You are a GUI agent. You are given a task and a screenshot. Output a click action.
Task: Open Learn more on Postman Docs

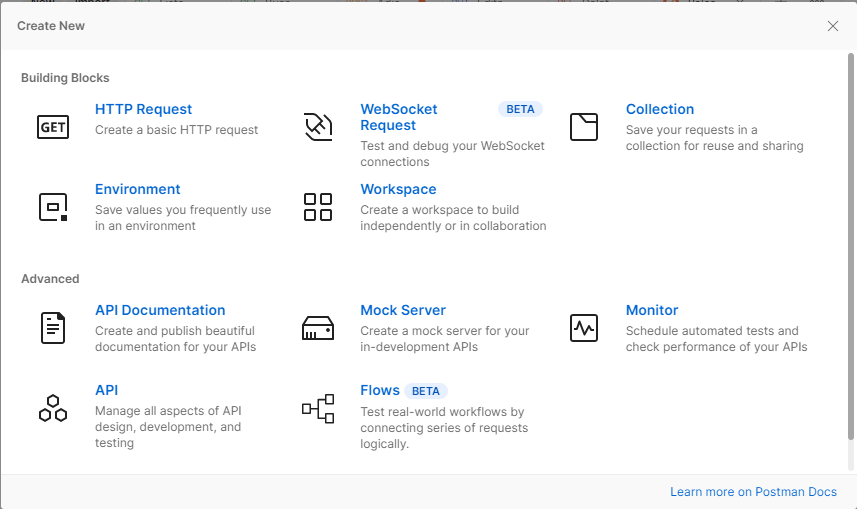click(753, 492)
